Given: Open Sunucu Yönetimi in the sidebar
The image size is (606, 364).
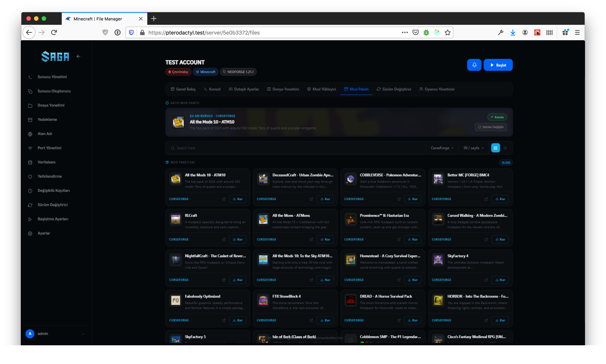Looking at the screenshot, I should click(52, 77).
